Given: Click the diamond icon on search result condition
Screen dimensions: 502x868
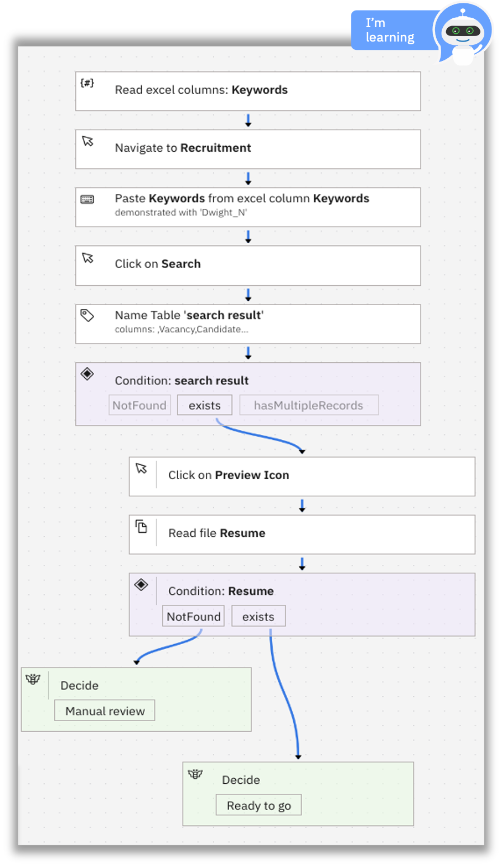Looking at the screenshot, I should click(x=87, y=374).
